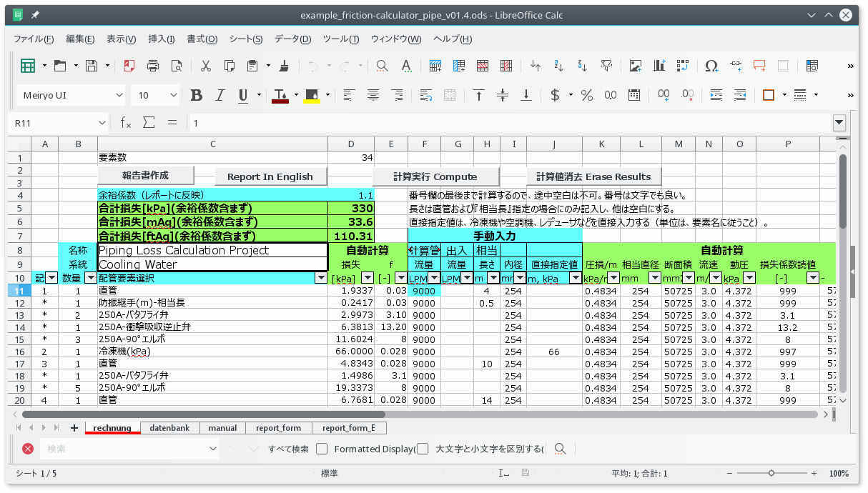Open the ツール(T) menu
The image size is (868, 493).
(x=340, y=39)
